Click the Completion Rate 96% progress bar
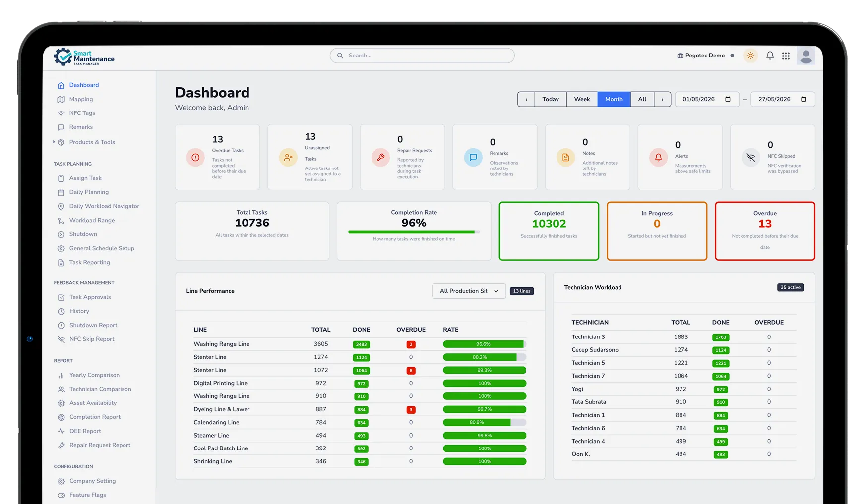This screenshot has height=504, width=867. point(414,232)
